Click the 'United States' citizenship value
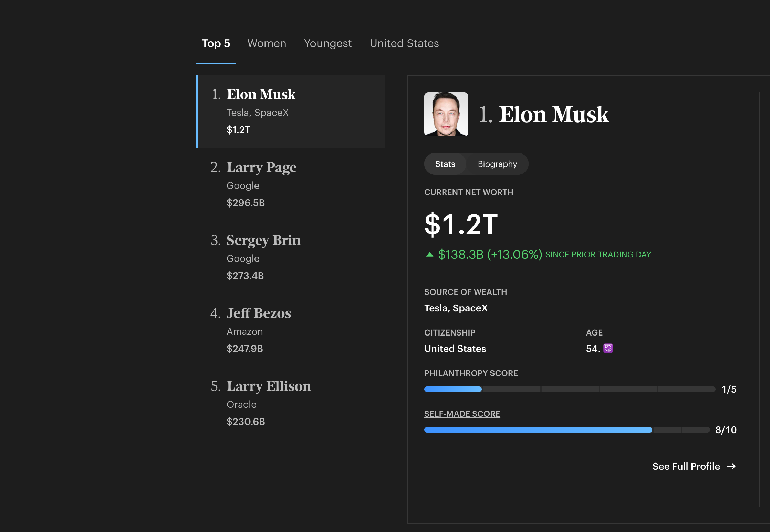Viewport: 770px width, 532px height. 455,349
